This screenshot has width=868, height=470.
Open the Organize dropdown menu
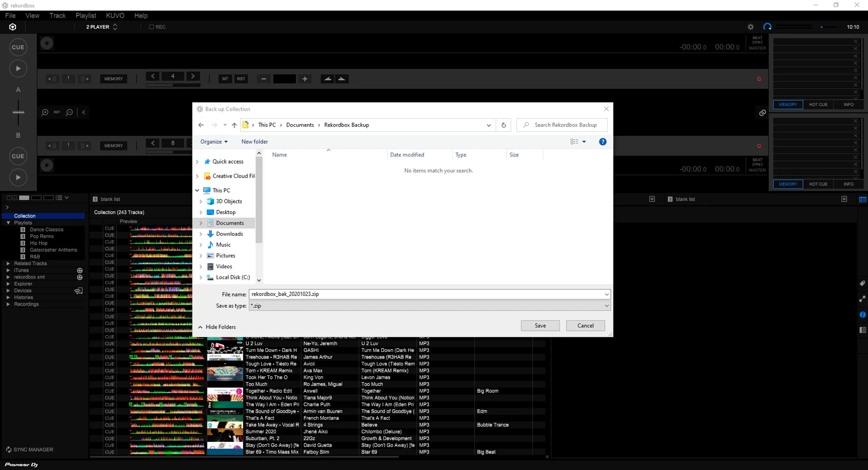(214, 141)
